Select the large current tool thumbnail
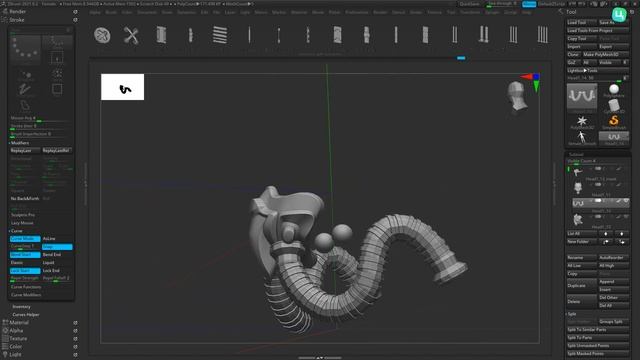The width and height of the screenshot is (640, 360). click(x=582, y=96)
